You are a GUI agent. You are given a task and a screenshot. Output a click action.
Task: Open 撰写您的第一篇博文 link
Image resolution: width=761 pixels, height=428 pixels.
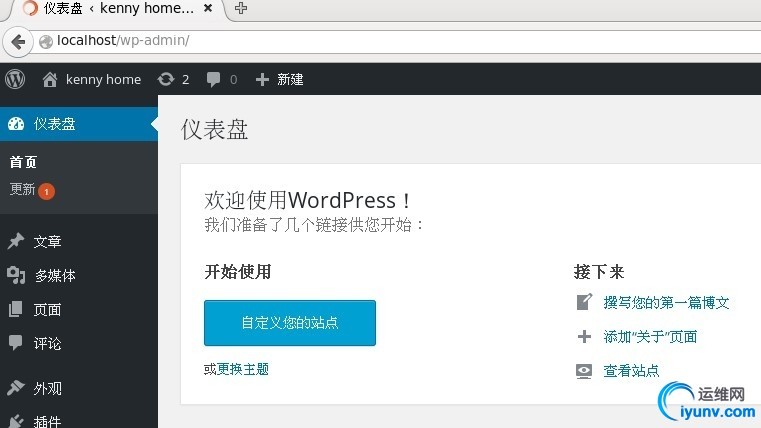coord(666,303)
